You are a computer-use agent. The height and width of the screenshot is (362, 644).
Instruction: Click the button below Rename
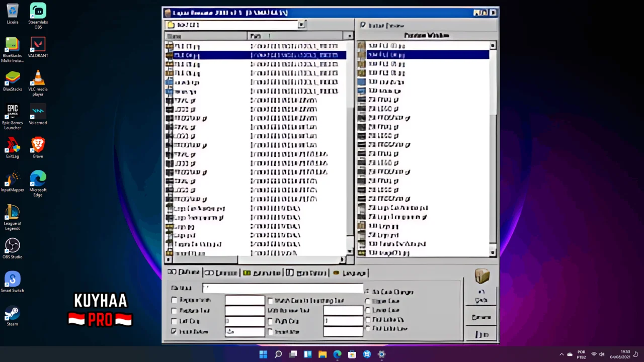(481, 335)
